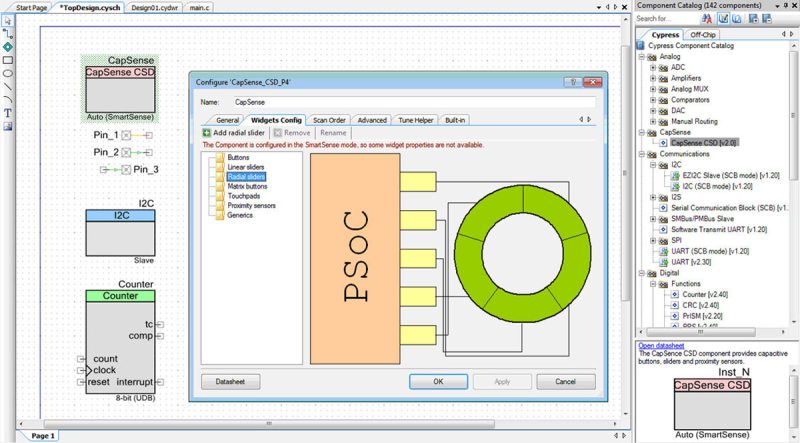Image resolution: width=800 pixels, height=443 pixels.
Task: Switch to the General tab
Action: coord(227,120)
